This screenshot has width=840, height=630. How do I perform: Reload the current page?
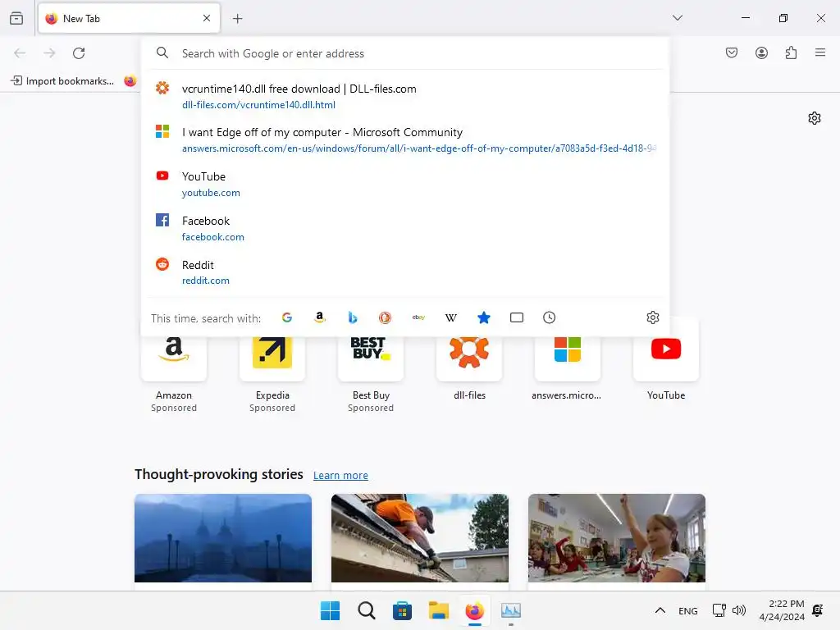(x=79, y=53)
